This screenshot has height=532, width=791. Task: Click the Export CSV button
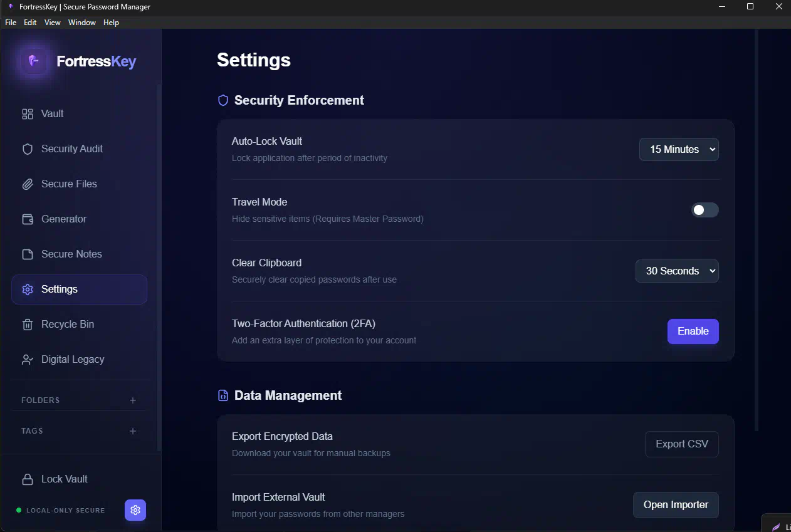click(x=681, y=444)
